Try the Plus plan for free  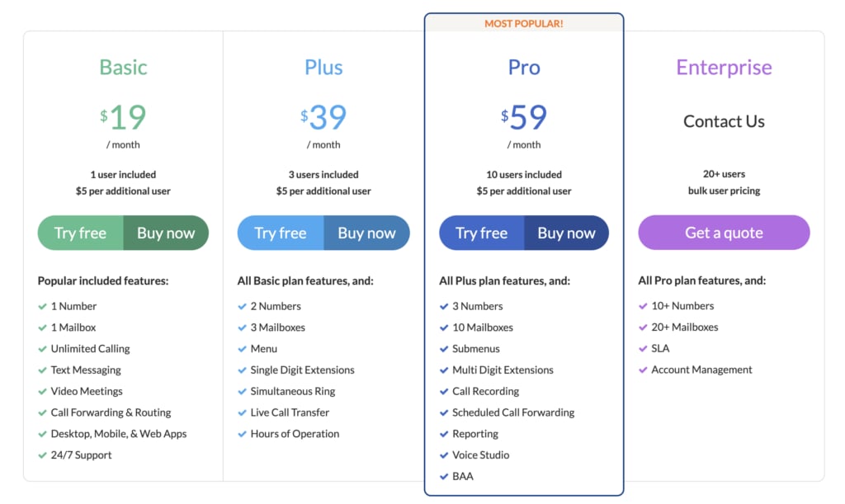point(281,233)
